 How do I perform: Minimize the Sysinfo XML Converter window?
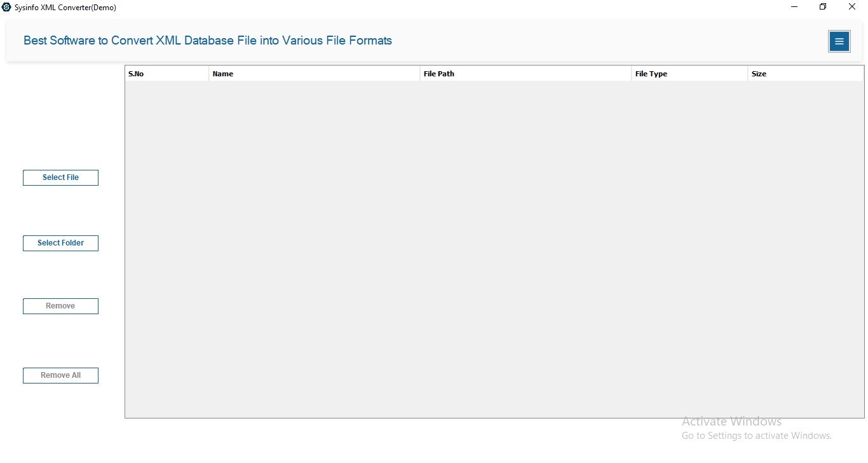[793, 6]
